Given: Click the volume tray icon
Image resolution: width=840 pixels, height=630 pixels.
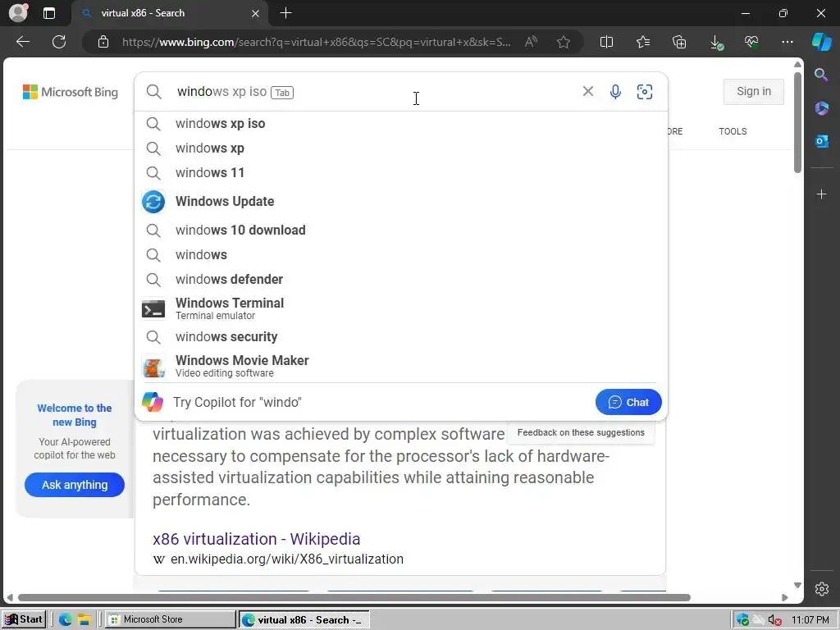Looking at the screenshot, I should click(774, 620).
